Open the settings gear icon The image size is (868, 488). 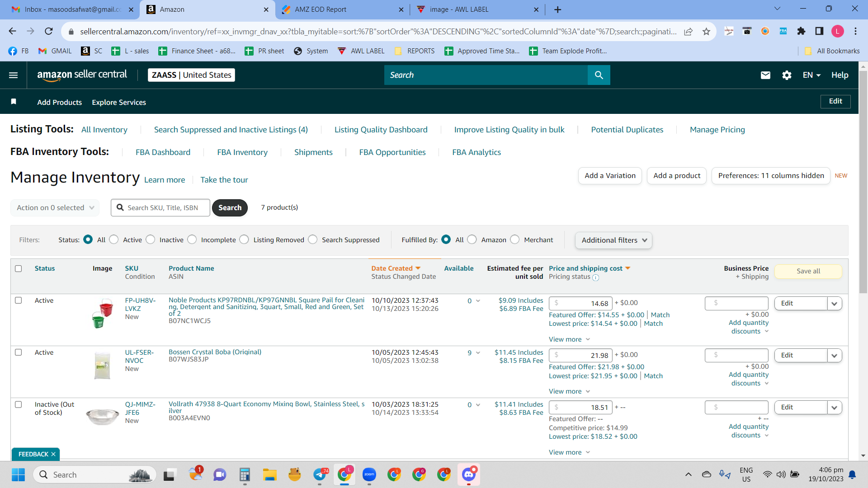tap(787, 75)
